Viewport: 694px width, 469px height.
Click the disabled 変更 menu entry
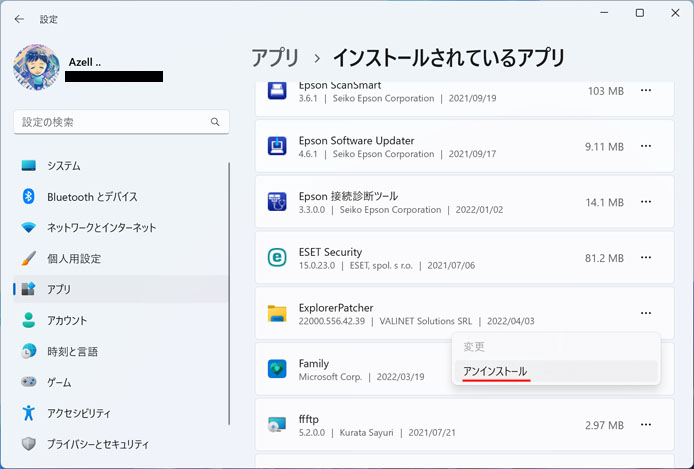tap(556, 347)
